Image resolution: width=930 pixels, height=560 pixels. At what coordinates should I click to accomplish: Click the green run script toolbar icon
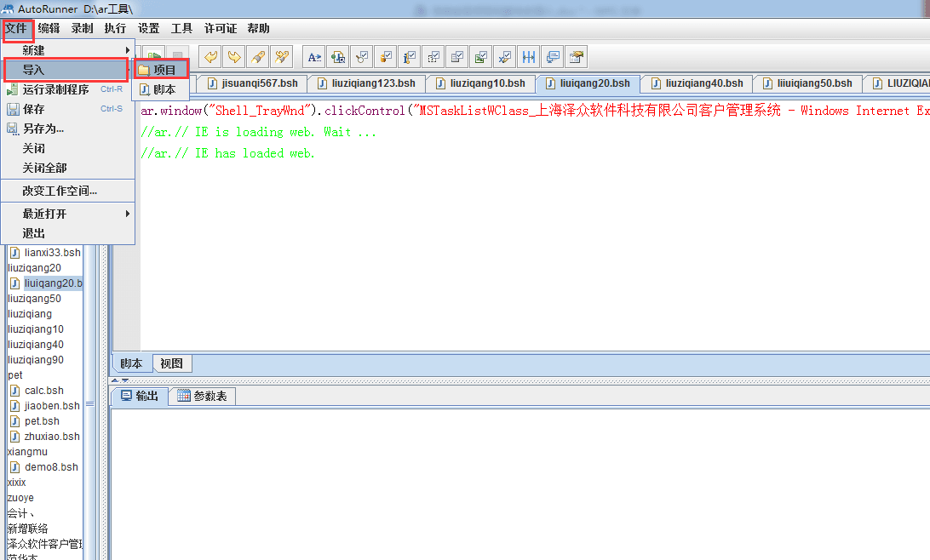pos(155,57)
